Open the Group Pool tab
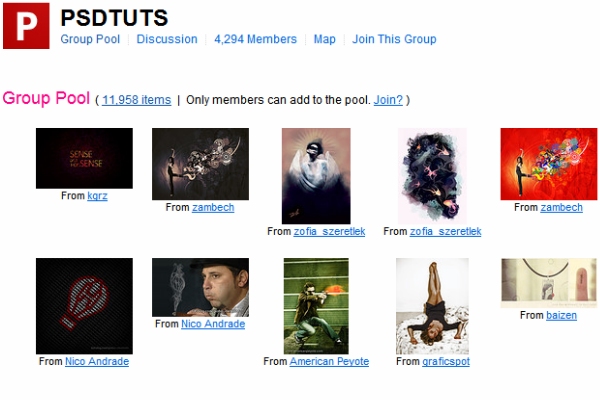 [90, 39]
